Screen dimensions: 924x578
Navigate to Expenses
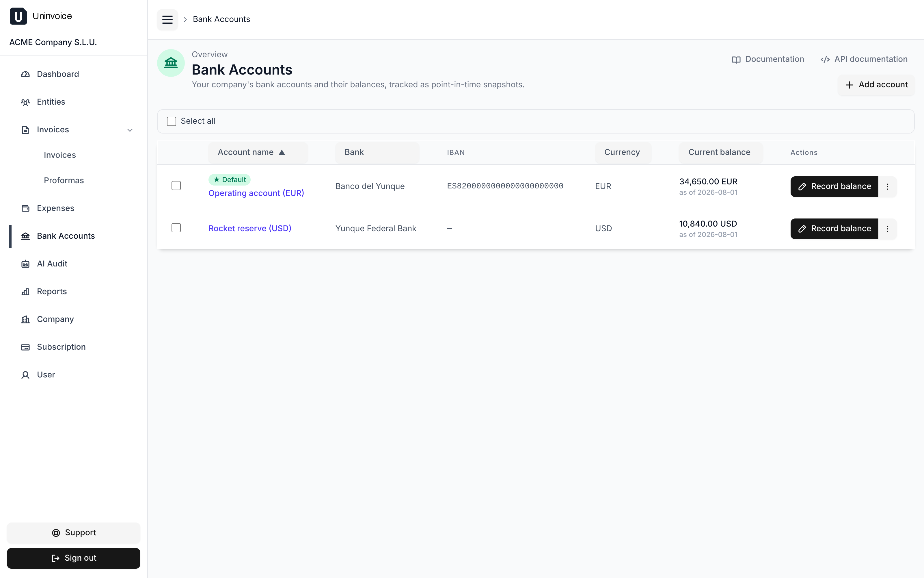tap(73, 208)
